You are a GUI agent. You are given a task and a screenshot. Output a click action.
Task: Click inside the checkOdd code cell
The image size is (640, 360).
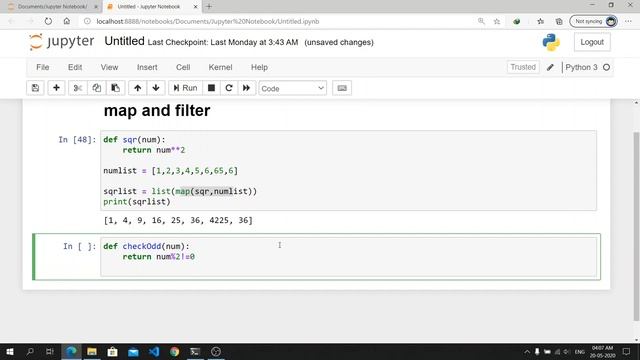point(349,257)
